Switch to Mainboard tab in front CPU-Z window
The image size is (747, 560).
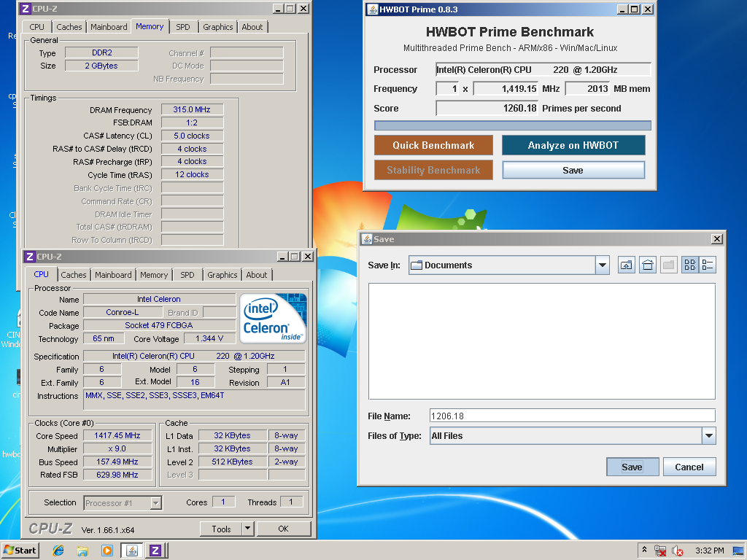pos(113,275)
